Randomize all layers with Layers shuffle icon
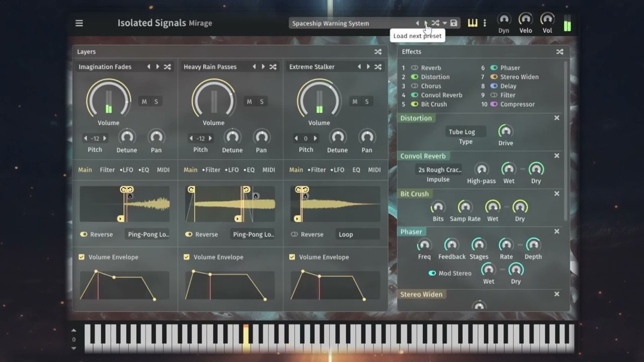Image resolution: width=644 pixels, height=362 pixels. [378, 52]
